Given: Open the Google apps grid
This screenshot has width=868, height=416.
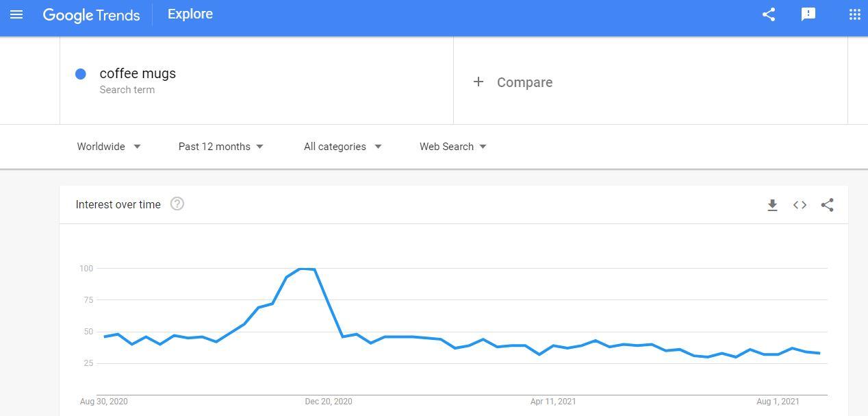Looking at the screenshot, I should tap(854, 14).
